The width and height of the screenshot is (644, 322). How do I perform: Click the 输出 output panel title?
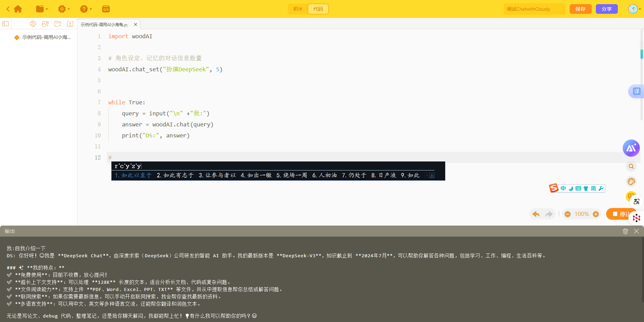click(x=10, y=231)
